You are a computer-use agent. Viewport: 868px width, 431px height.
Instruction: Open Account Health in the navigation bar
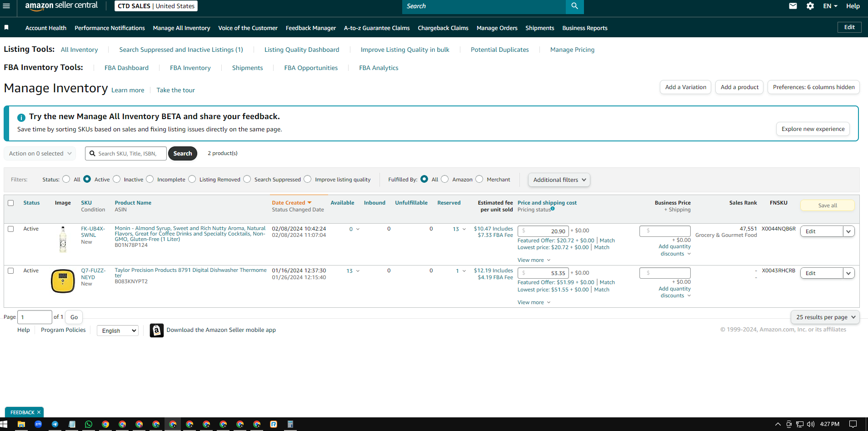pyautogui.click(x=46, y=28)
